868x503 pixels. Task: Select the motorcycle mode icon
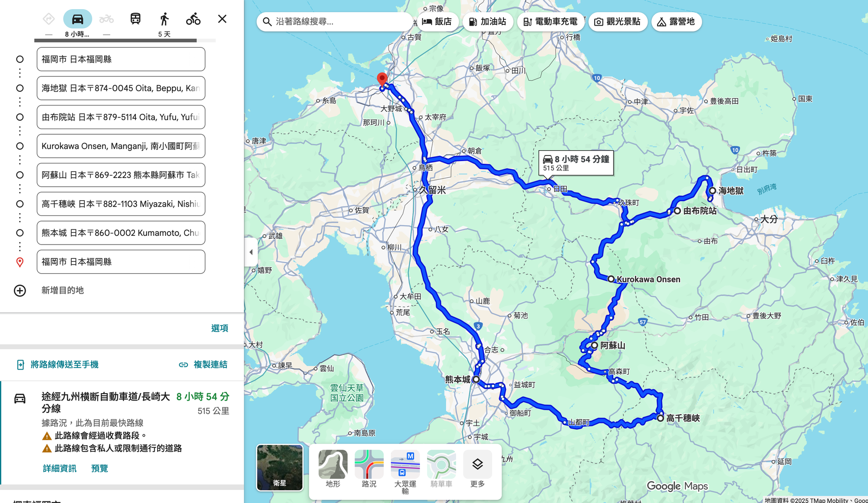click(107, 18)
